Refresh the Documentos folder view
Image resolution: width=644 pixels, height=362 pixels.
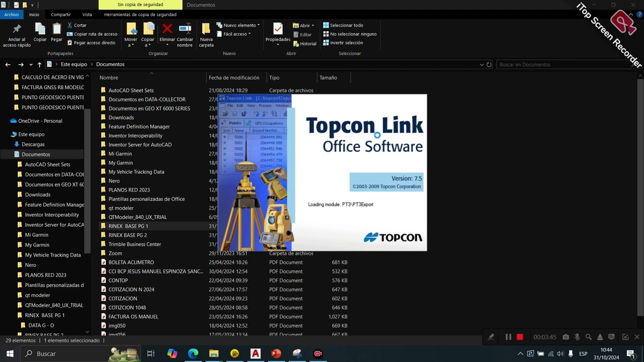(x=489, y=64)
